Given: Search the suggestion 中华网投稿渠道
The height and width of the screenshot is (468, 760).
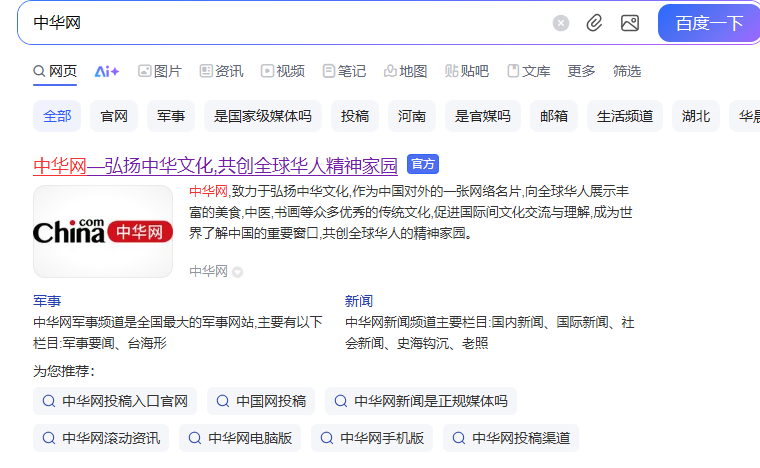Looking at the screenshot, I should coord(511,438).
